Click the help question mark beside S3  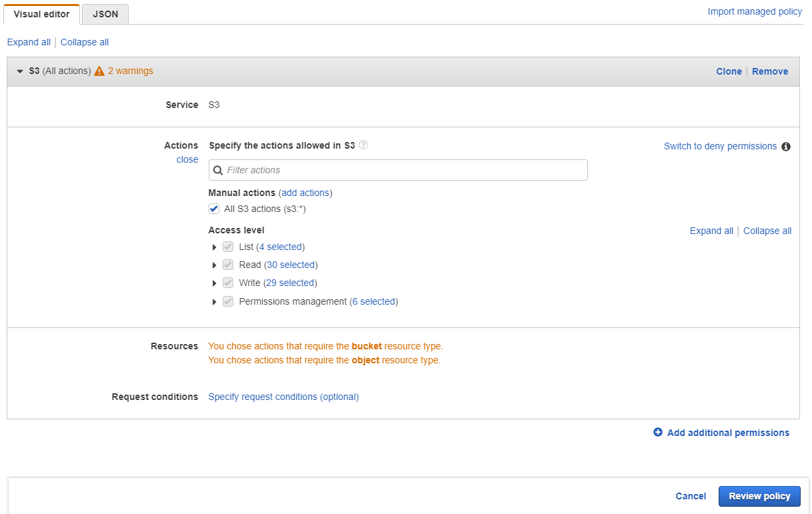point(363,145)
